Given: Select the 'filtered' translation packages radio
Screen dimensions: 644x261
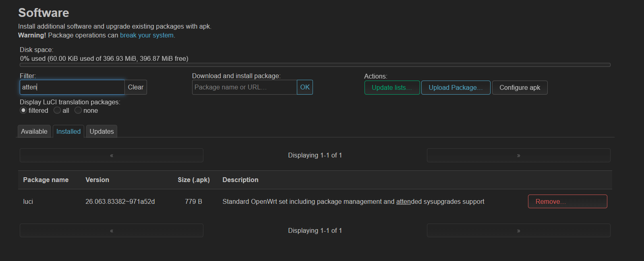Looking at the screenshot, I should pyautogui.click(x=23, y=110).
